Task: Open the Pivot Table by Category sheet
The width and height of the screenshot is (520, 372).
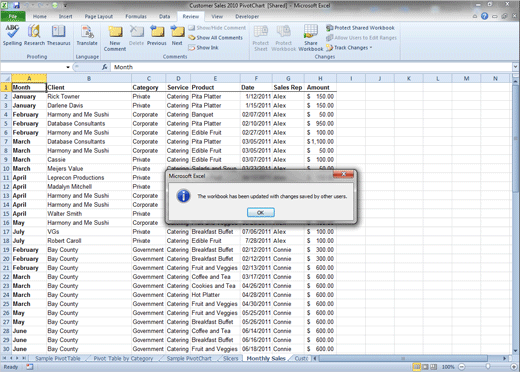Action: pyautogui.click(x=123, y=358)
